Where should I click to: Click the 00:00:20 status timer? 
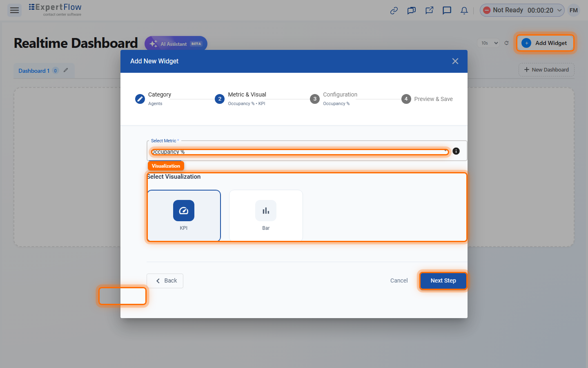(x=540, y=10)
